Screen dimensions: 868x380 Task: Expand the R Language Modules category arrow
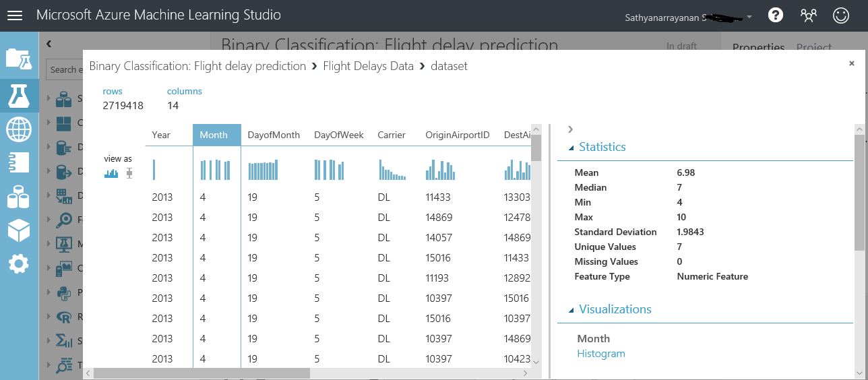49,317
